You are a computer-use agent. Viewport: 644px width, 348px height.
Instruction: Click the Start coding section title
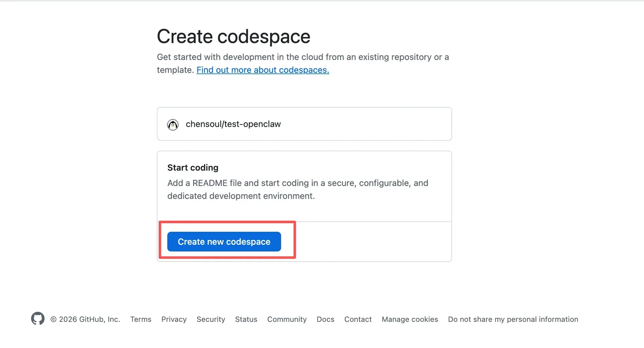pos(193,167)
